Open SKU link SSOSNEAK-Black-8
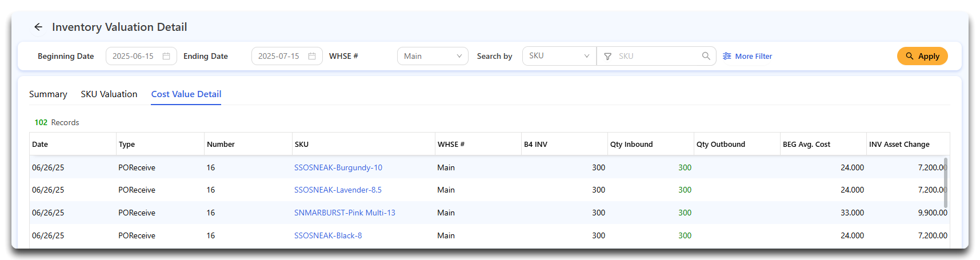The width and height of the screenshot is (980, 260). tap(328, 235)
